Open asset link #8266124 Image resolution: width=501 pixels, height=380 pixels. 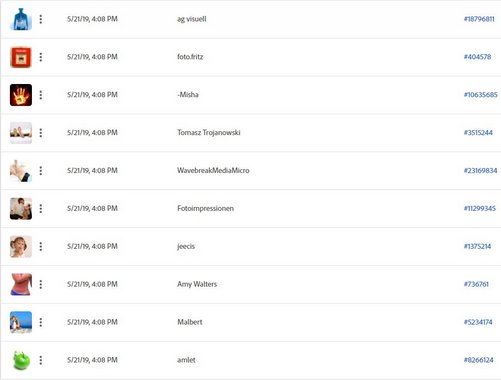(x=478, y=360)
